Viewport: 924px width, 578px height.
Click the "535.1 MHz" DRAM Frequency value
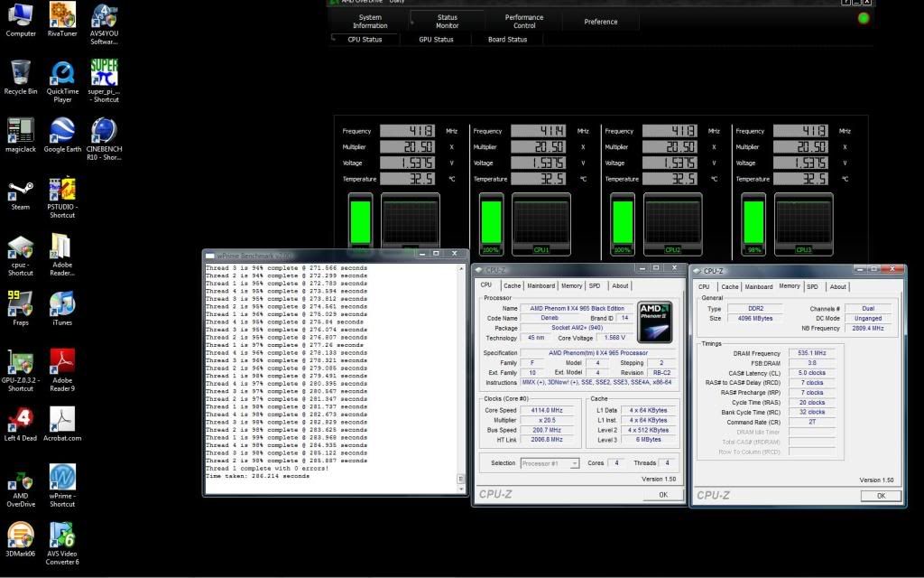click(x=812, y=353)
